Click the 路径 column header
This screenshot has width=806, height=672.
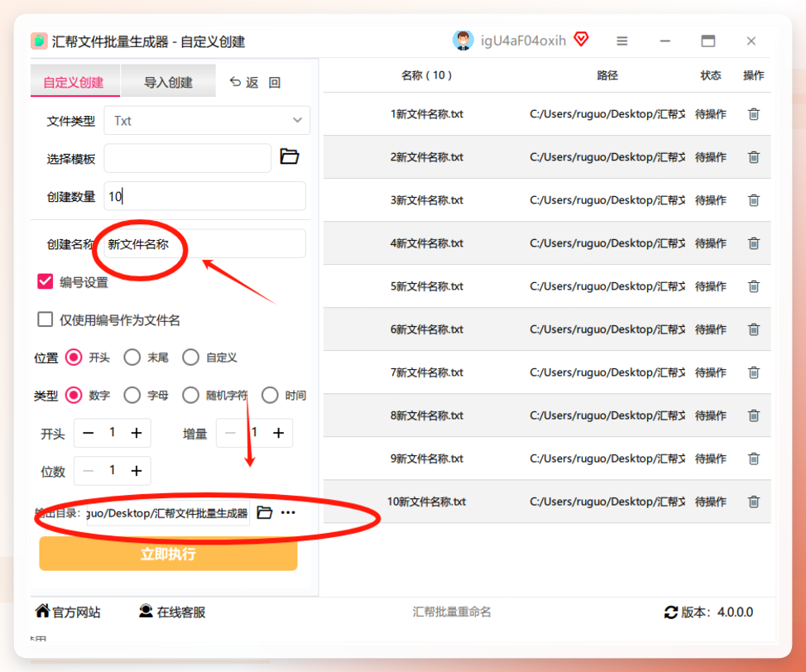coord(607,75)
